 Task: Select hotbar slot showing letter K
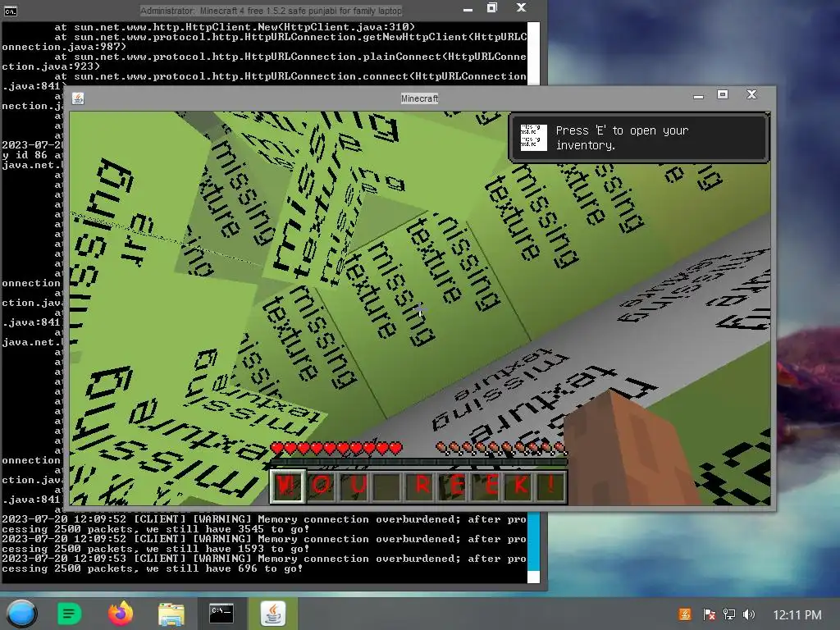coord(520,486)
